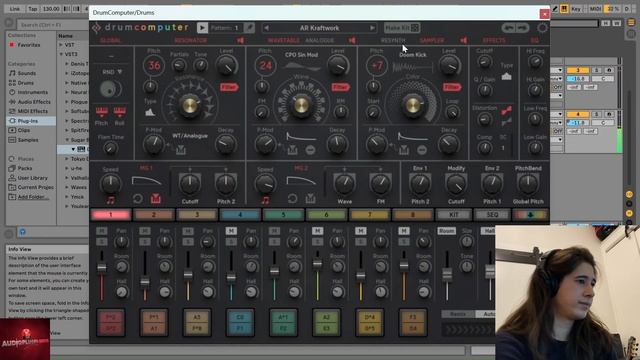The width and height of the screenshot is (640, 360).
Task: Toggle the MS 2 velocity icon
Action: click(x=310, y=199)
